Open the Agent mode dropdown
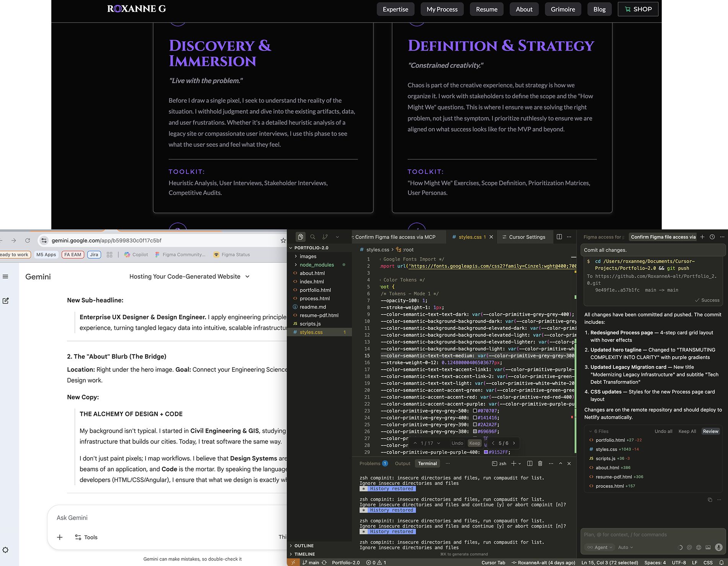The height and width of the screenshot is (566, 728). coord(600,547)
